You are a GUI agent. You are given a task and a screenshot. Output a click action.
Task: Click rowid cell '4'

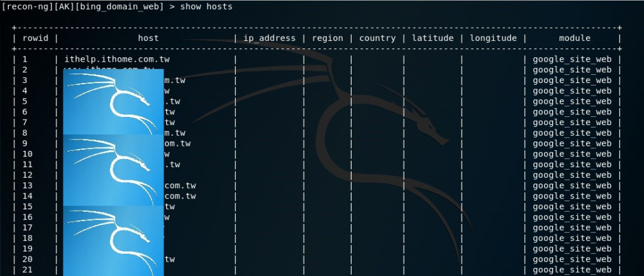click(25, 91)
